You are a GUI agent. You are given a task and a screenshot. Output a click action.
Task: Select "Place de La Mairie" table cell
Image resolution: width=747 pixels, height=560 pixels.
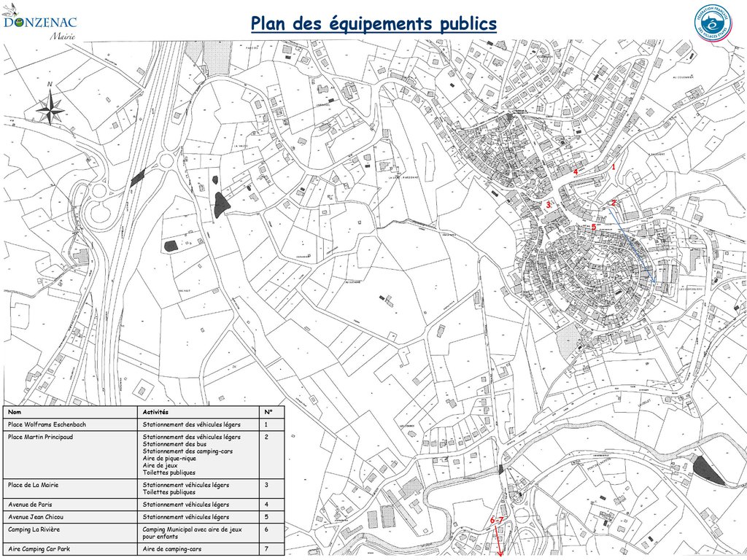pos(70,489)
